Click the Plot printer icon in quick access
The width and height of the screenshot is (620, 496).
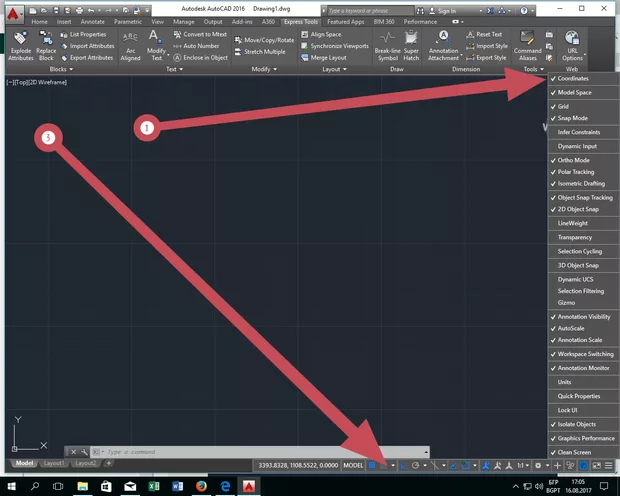[x=79, y=11]
